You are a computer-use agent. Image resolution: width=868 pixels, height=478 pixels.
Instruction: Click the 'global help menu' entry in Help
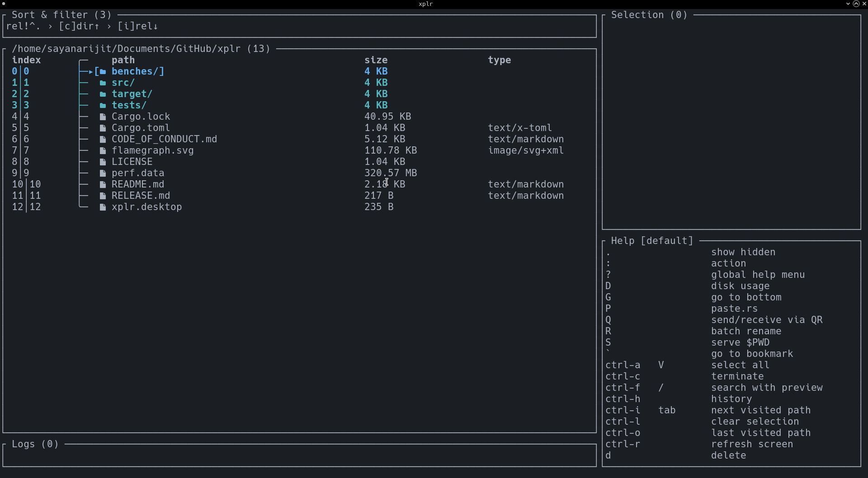[x=758, y=275]
